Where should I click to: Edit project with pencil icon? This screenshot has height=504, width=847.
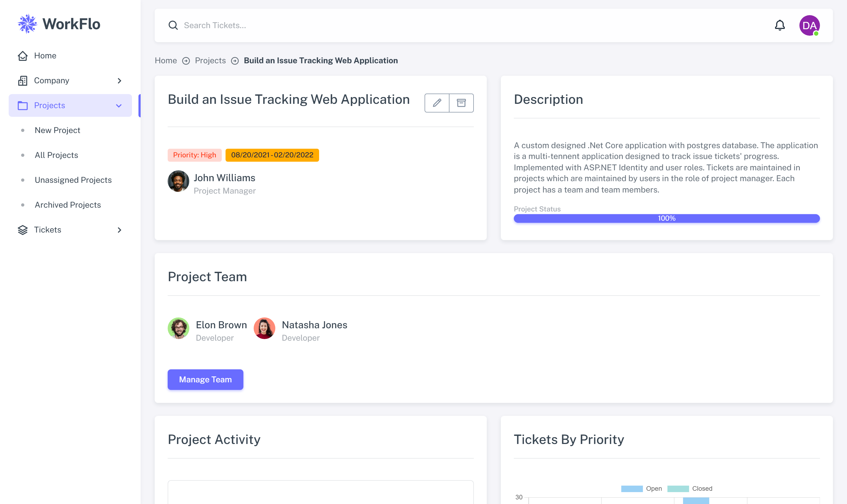point(437,103)
